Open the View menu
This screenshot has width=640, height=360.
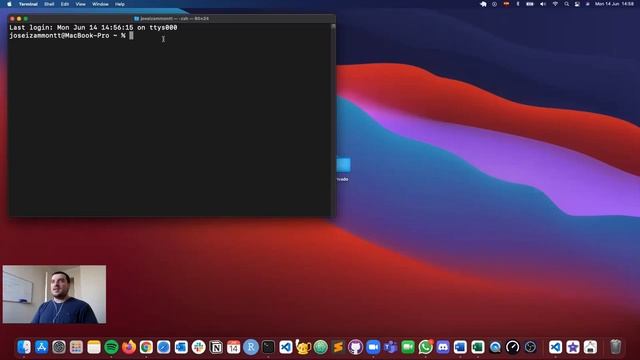pos(80,4)
